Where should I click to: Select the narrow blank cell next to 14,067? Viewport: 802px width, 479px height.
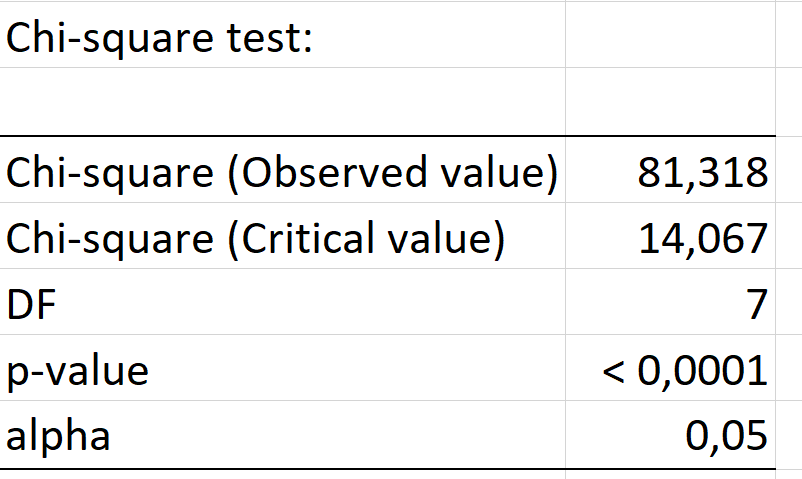[x=789, y=236]
